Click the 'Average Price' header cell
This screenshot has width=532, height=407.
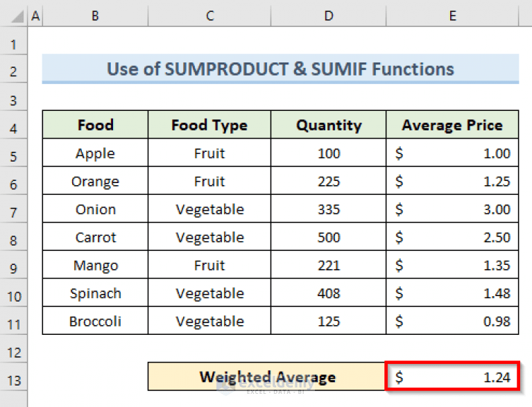[x=452, y=125]
